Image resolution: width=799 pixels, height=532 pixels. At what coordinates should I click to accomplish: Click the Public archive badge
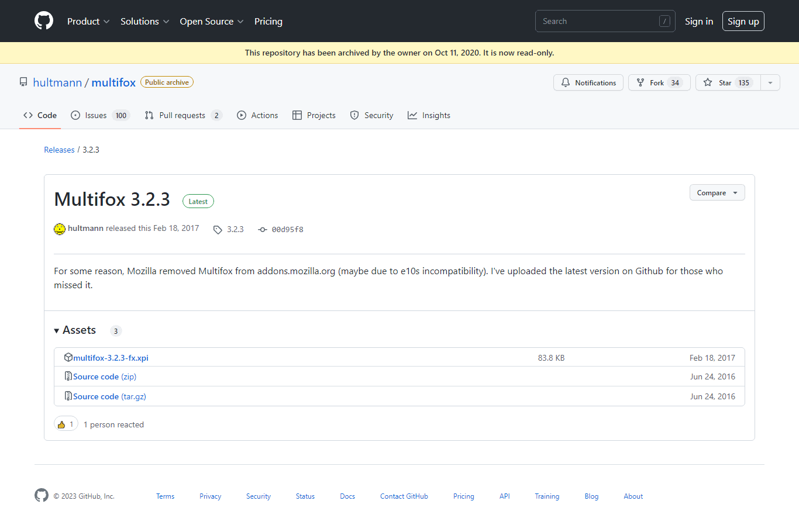(x=167, y=82)
